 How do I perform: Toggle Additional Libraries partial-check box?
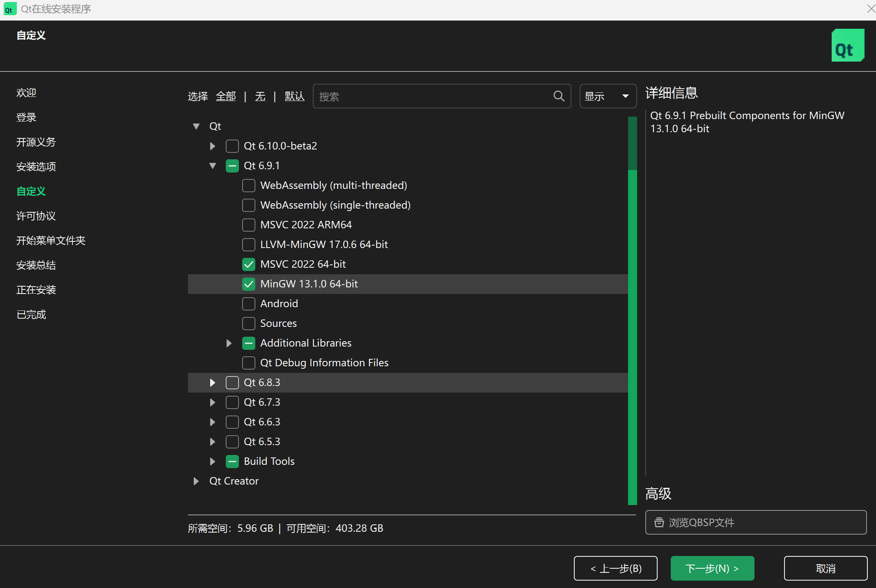249,343
